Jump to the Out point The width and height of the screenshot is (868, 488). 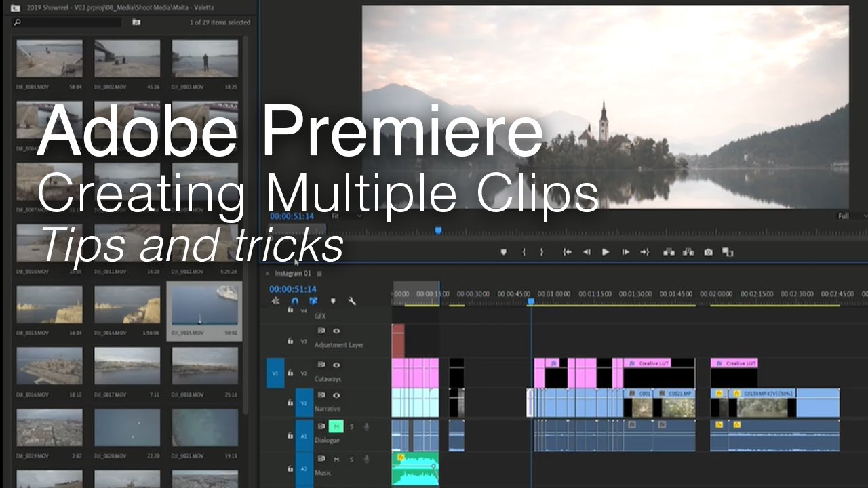(x=644, y=252)
